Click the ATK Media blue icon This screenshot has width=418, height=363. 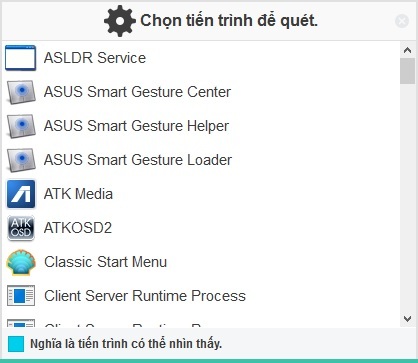coord(21,194)
